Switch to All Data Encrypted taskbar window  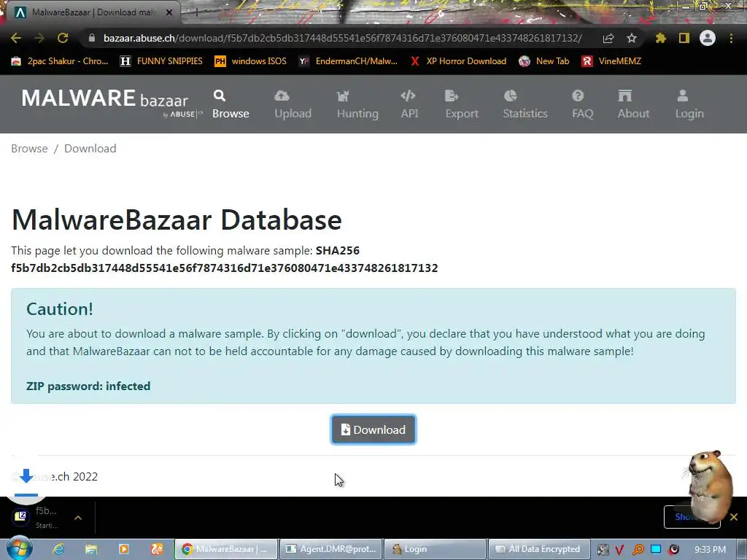point(540,549)
